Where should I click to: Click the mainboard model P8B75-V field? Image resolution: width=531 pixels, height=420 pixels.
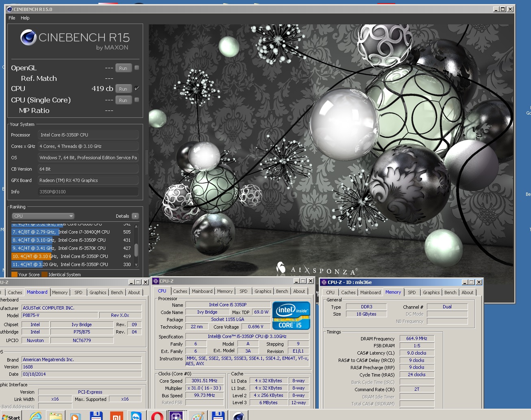[x=60, y=315]
